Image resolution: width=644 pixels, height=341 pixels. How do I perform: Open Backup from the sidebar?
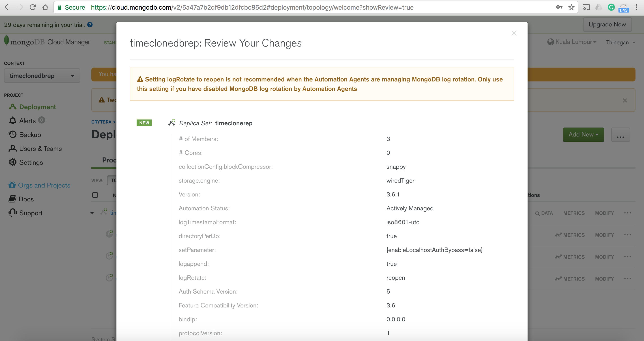30,135
